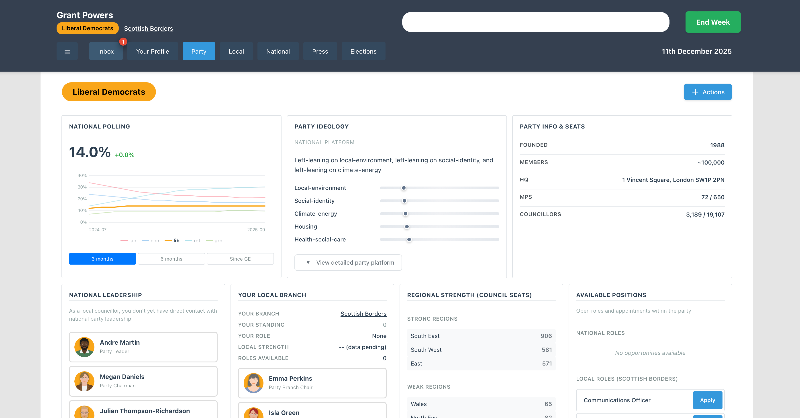Open the Actions button with plus icon
This screenshot has height=418, width=800.
click(708, 92)
